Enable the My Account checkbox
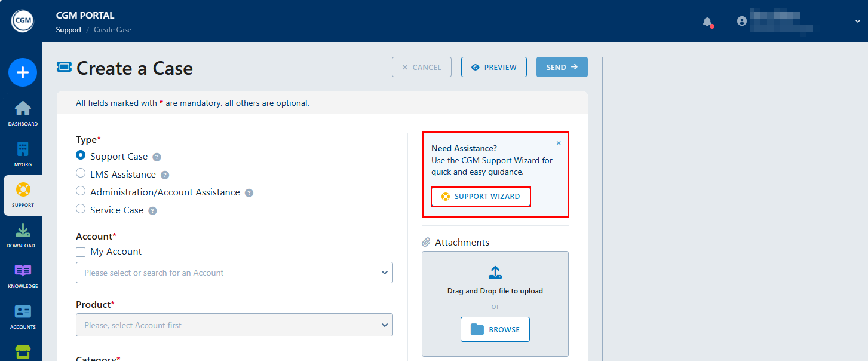 (81, 252)
